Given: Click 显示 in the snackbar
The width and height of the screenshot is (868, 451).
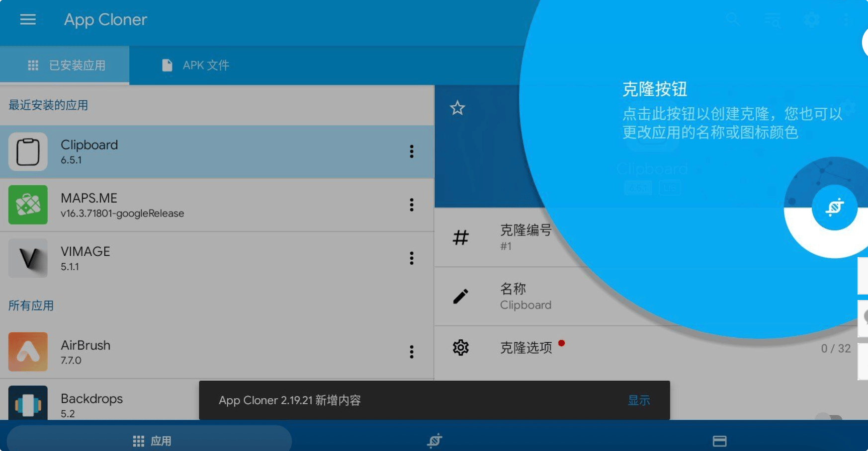Looking at the screenshot, I should [638, 400].
